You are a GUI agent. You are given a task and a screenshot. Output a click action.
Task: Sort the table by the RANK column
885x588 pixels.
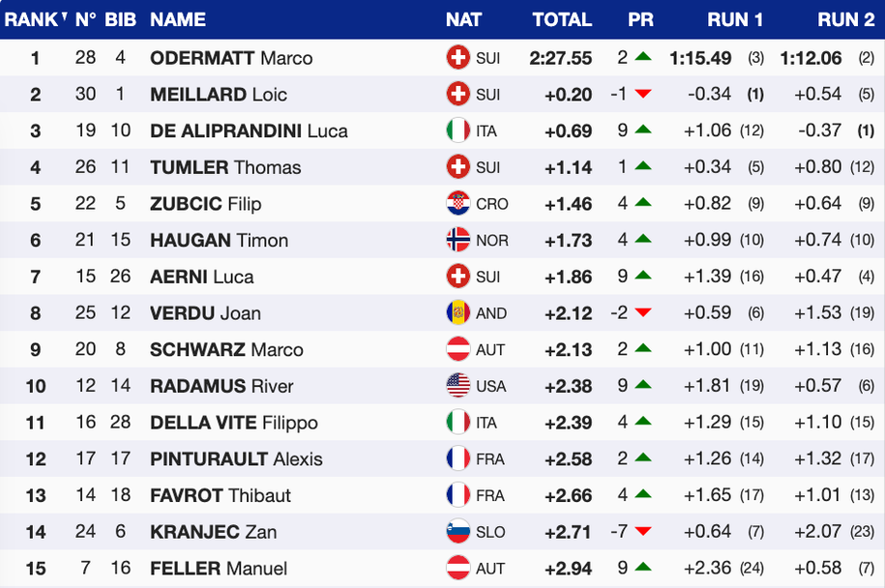(x=36, y=19)
